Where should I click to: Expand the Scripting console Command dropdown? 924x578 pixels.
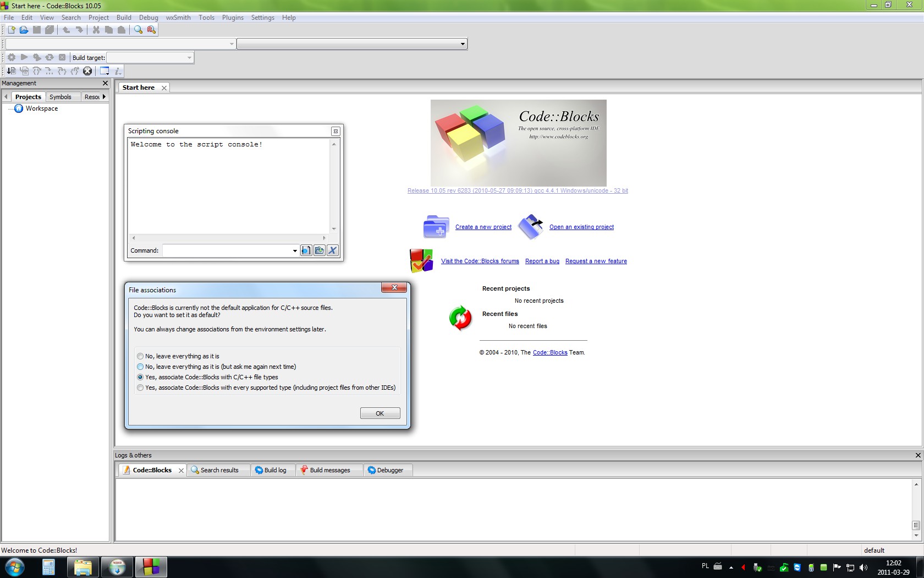(295, 251)
